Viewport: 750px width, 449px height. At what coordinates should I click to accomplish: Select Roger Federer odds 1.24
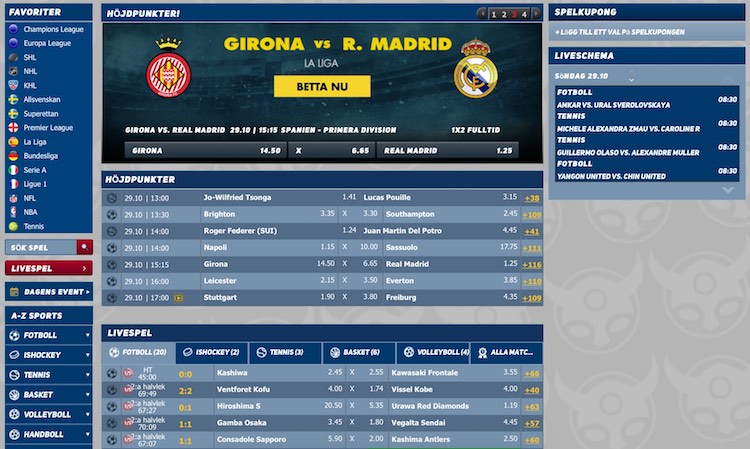coord(349,230)
